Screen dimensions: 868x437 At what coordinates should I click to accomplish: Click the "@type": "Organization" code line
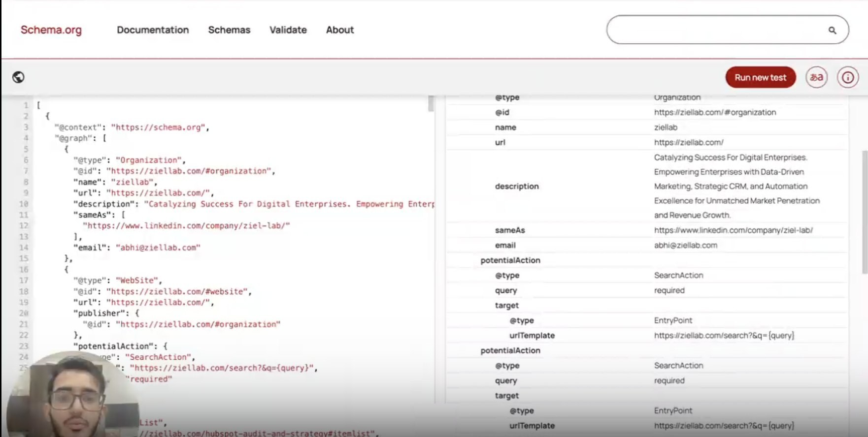pyautogui.click(x=130, y=160)
